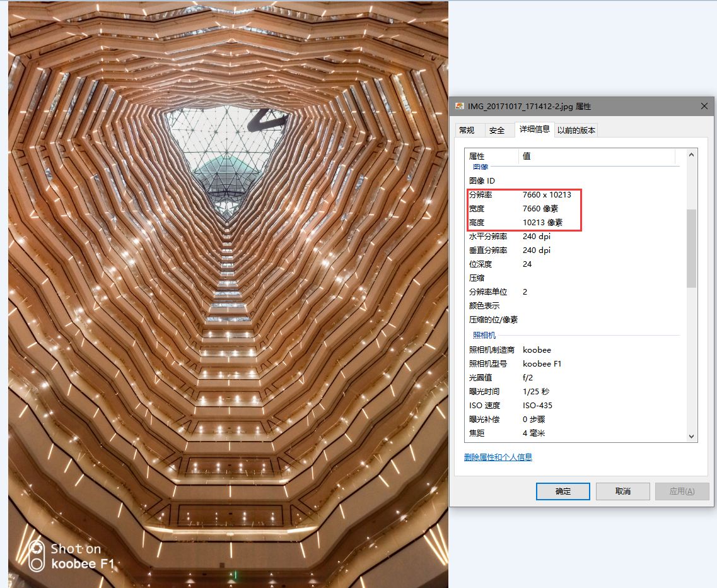Select the ISO 速度 ISO-435 row
Image resolution: width=717 pixels, height=588 pixels.
[575, 406]
